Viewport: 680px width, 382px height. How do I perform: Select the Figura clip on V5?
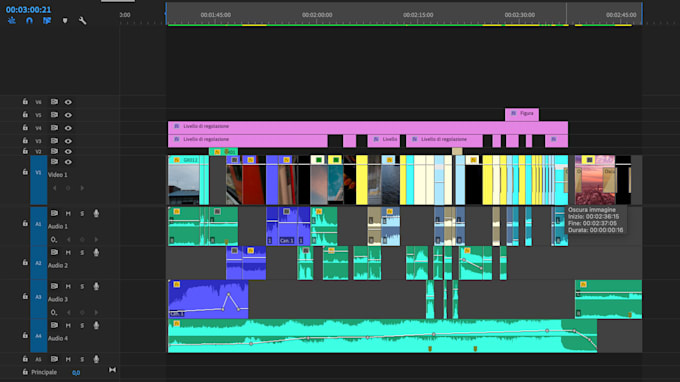coord(522,114)
